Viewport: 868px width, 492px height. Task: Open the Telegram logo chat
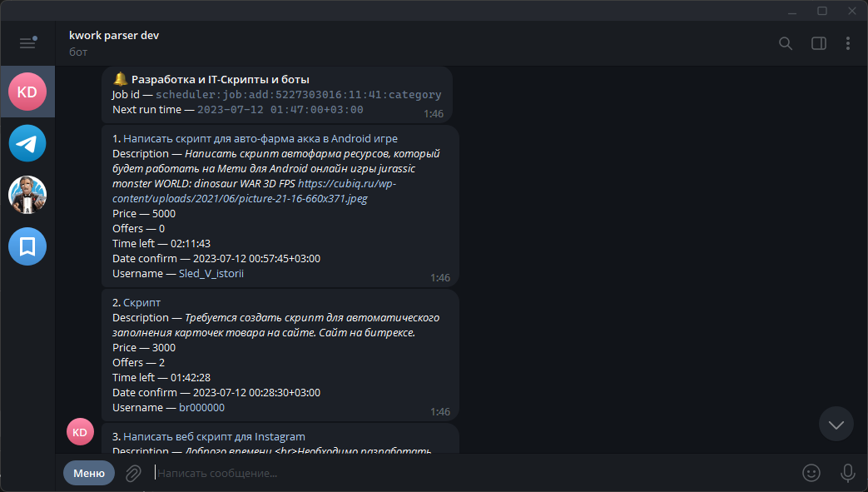coord(27,143)
